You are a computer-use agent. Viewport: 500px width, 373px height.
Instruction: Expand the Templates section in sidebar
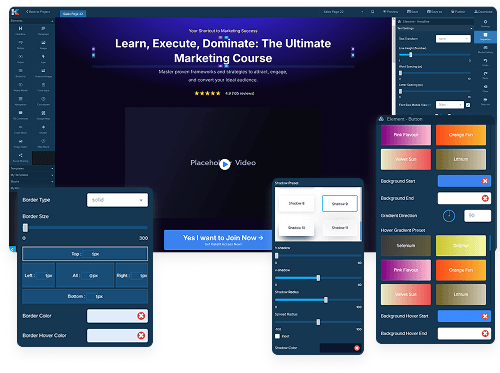pyautogui.click(x=32, y=169)
